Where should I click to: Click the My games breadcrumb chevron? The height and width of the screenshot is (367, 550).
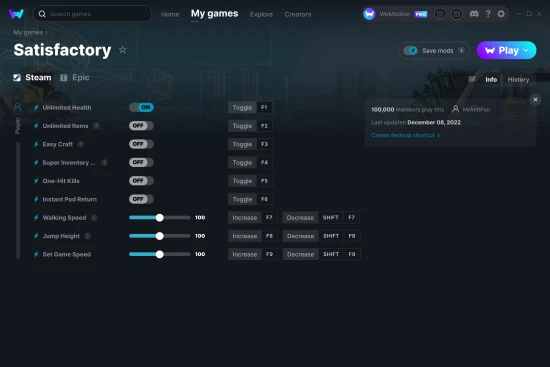click(46, 33)
